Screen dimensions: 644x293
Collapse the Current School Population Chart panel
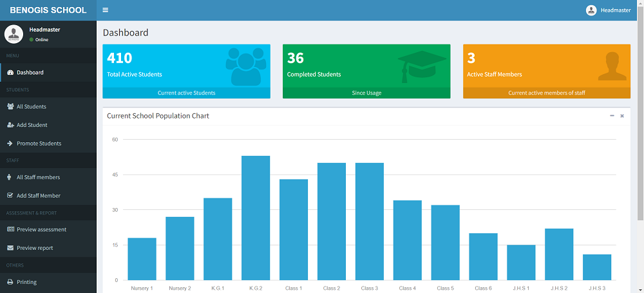612,116
